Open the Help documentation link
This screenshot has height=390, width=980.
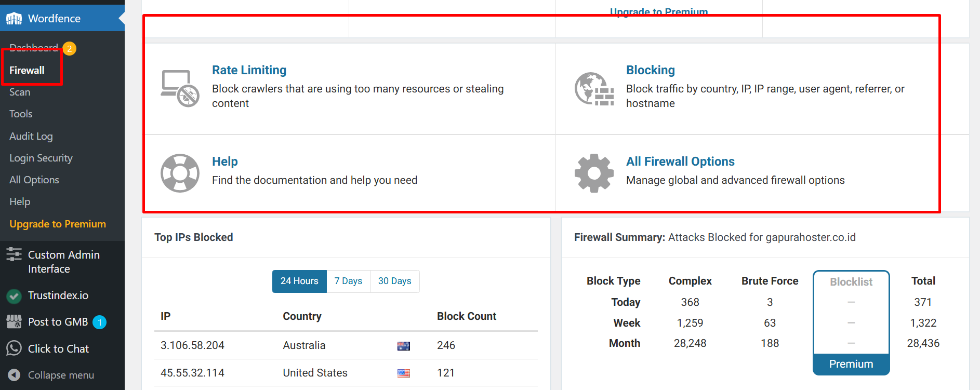coord(224,162)
